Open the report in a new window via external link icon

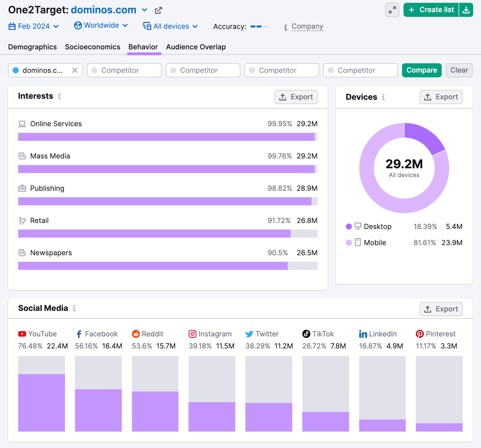pyautogui.click(x=158, y=10)
